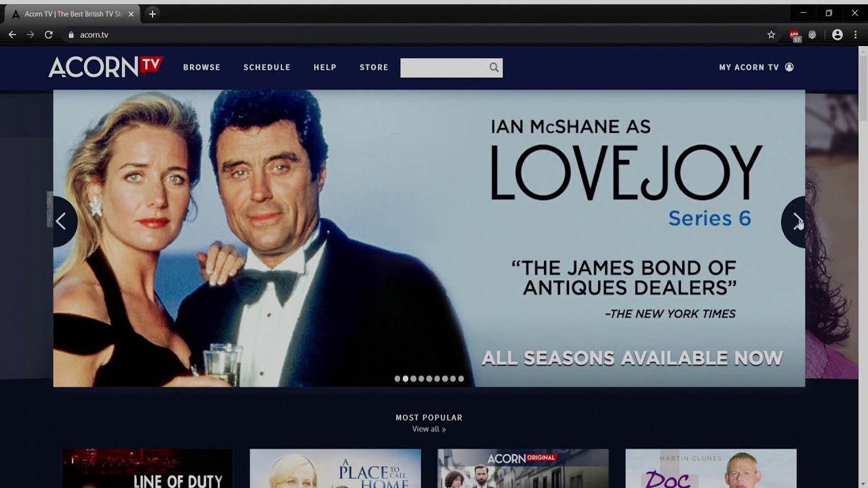
Task: Open the extension with the glasses face icon
Action: (812, 35)
